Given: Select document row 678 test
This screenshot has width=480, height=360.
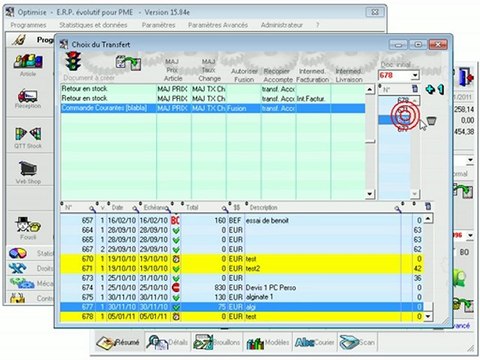Looking at the screenshot, I should click(242, 316).
